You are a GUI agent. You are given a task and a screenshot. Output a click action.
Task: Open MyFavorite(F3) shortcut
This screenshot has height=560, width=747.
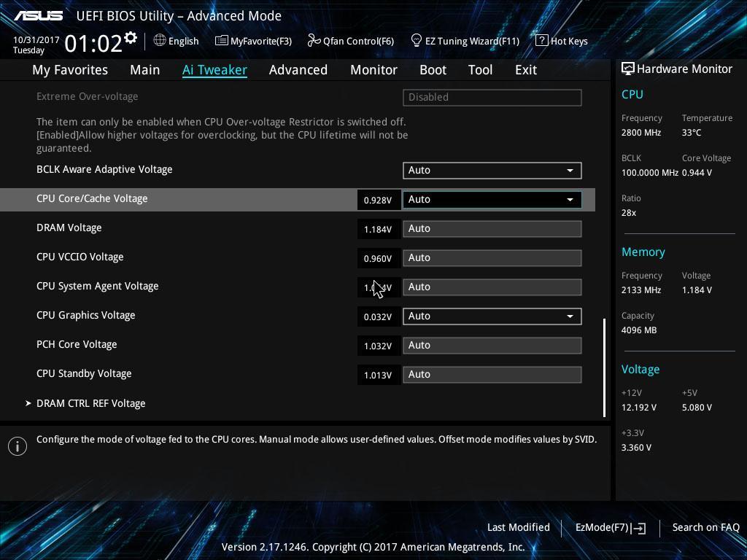coord(253,41)
